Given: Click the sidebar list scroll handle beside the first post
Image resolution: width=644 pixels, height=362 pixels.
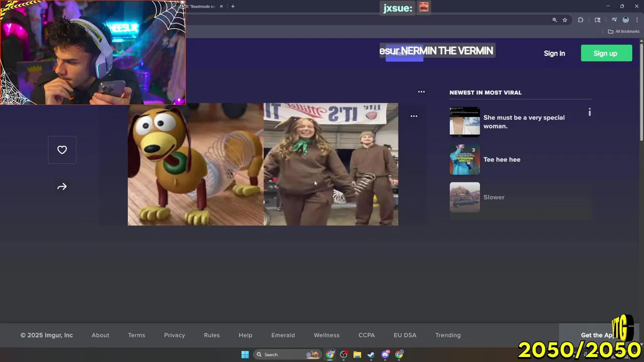Looking at the screenshot, I should click(x=590, y=112).
